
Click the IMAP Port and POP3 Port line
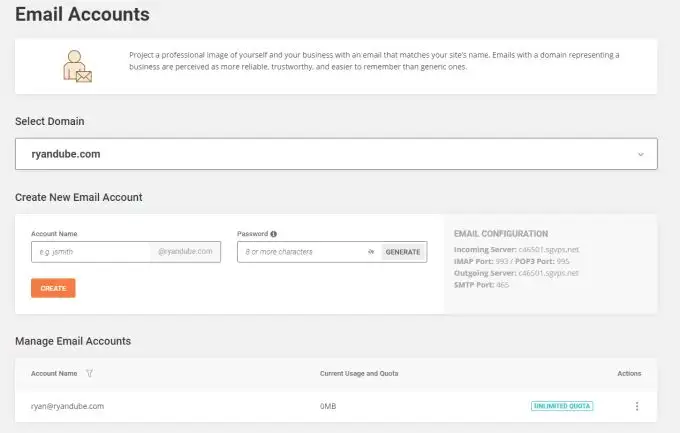[512, 261]
